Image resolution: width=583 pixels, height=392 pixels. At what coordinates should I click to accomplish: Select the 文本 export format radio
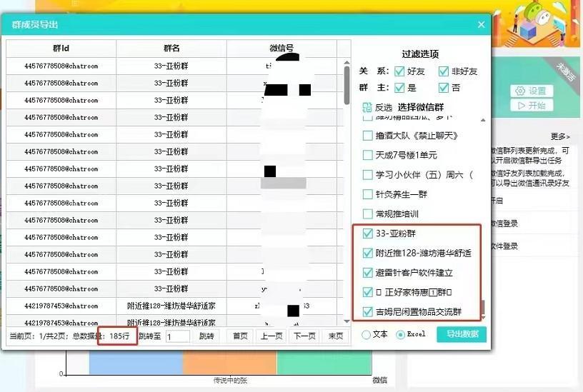coord(366,334)
